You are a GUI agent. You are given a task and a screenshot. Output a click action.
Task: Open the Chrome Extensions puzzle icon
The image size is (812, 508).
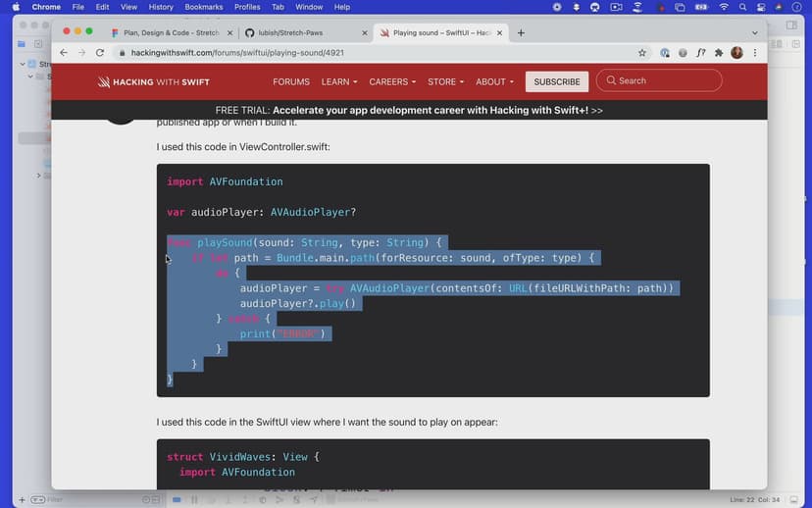(719, 53)
